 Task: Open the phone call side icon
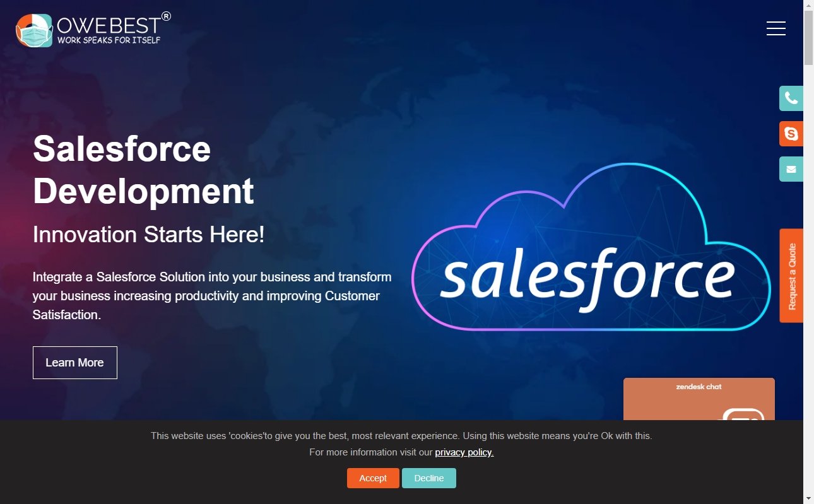pos(791,98)
